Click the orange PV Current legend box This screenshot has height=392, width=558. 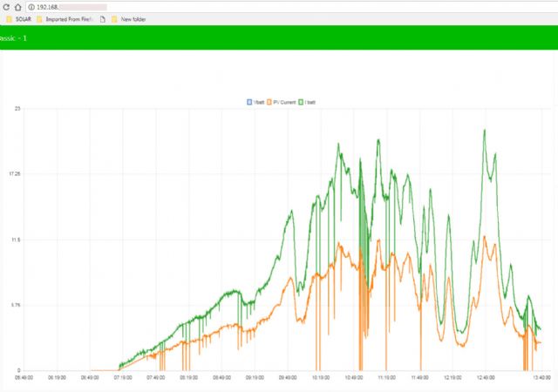269,102
